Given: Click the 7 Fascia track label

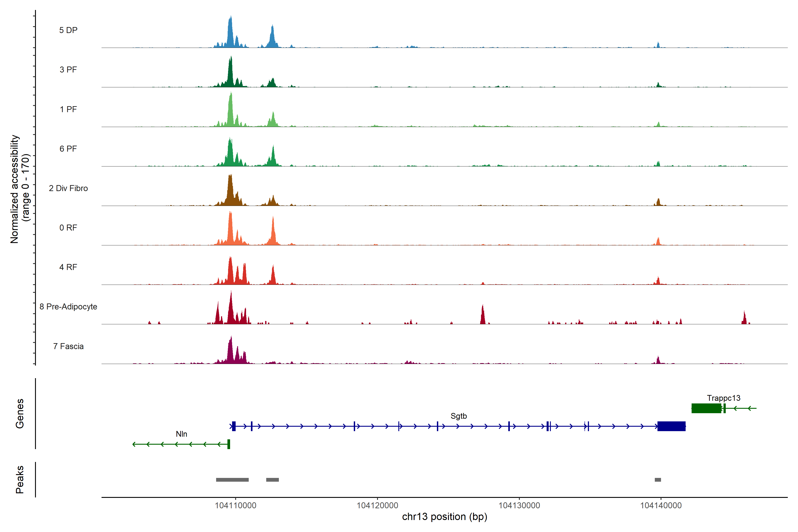Looking at the screenshot, I should pyautogui.click(x=68, y=346).
